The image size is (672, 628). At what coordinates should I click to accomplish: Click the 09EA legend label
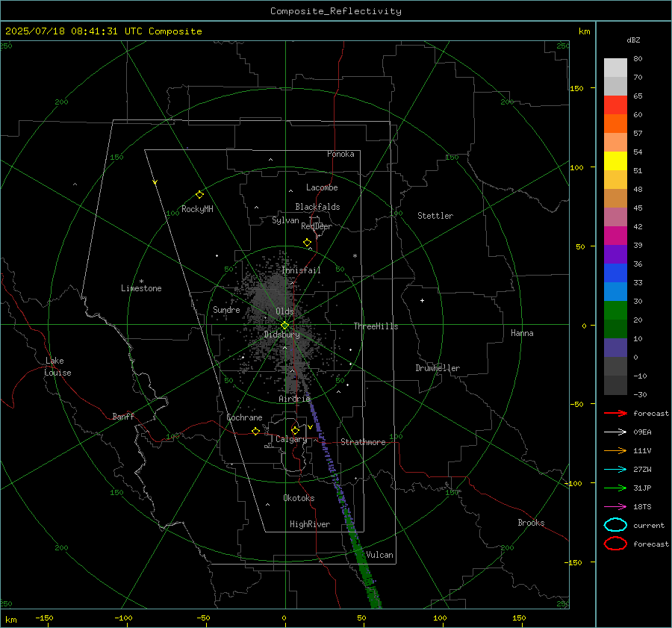coord(642,432)
